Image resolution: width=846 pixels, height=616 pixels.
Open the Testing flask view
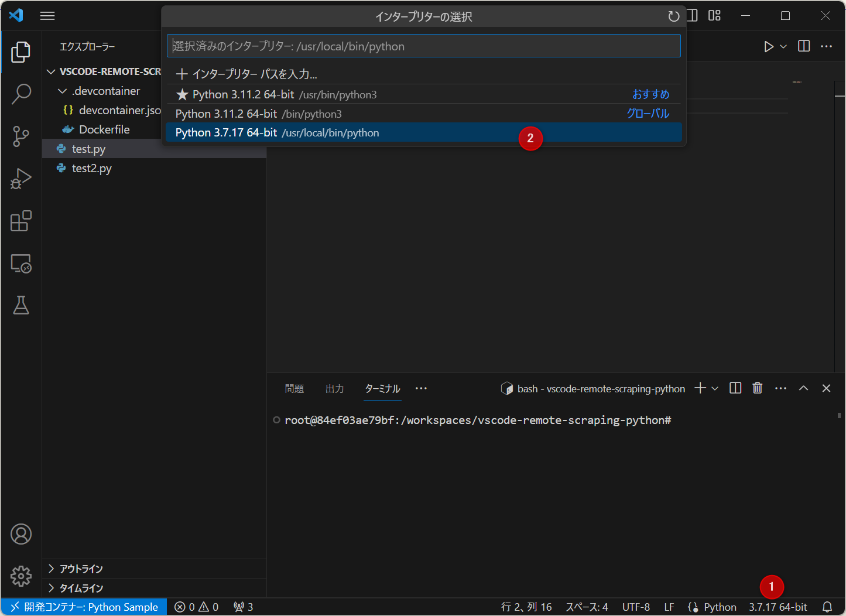click(x=21, y=305)
